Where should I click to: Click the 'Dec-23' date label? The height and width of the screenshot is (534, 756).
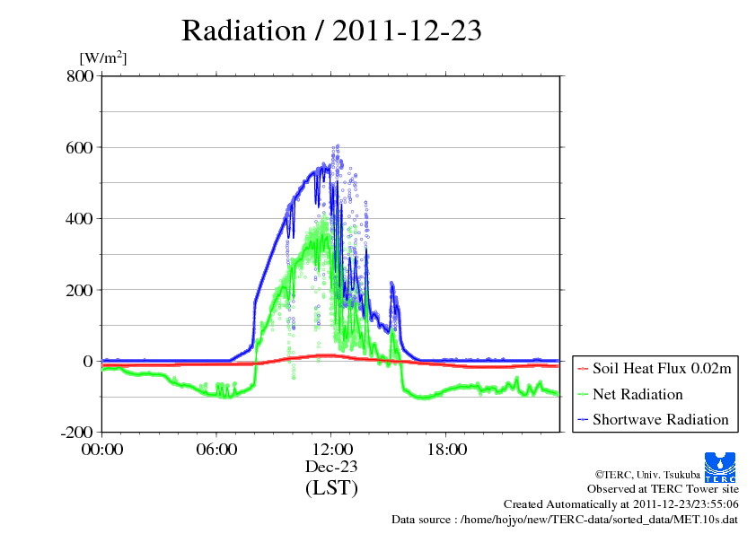pos(331,467)
